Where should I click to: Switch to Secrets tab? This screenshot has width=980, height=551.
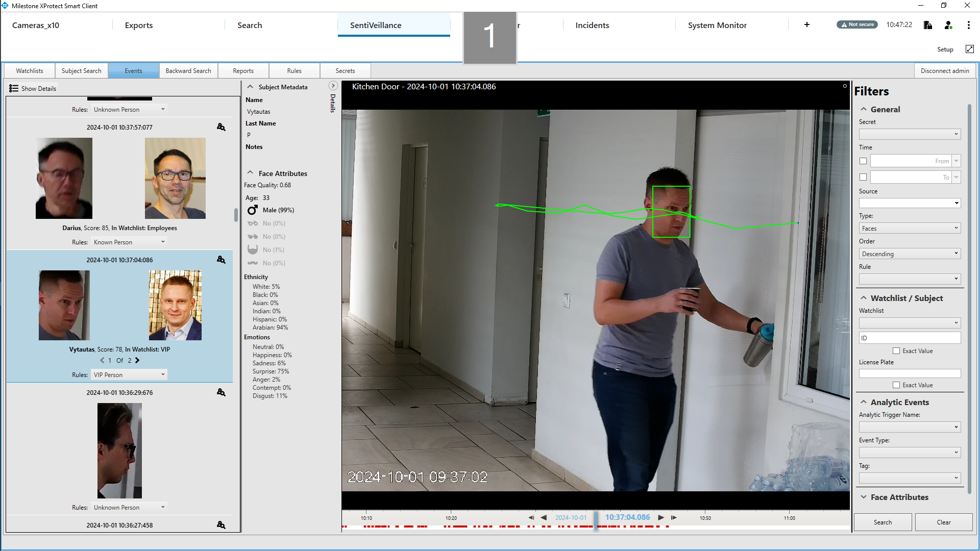(x=346, y=71)
